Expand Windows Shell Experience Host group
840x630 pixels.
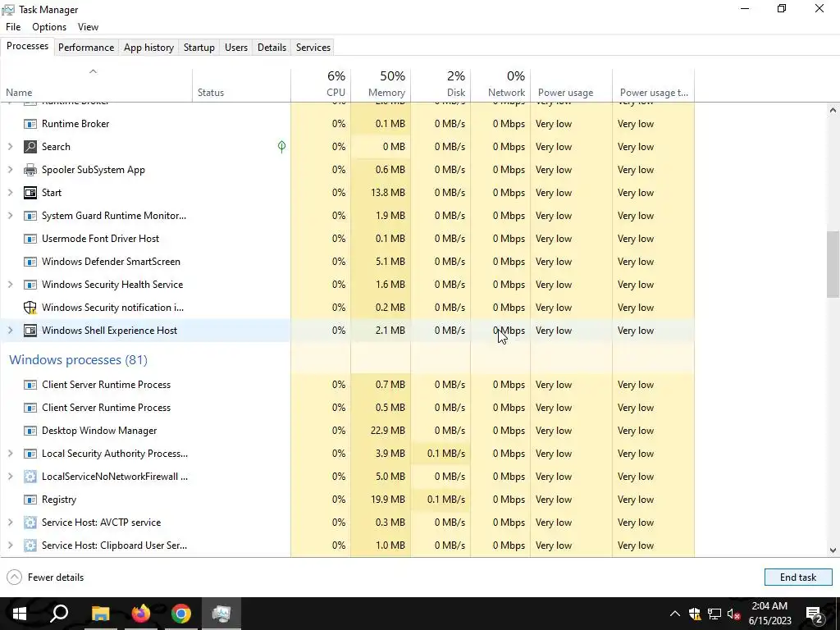[10, 331]
